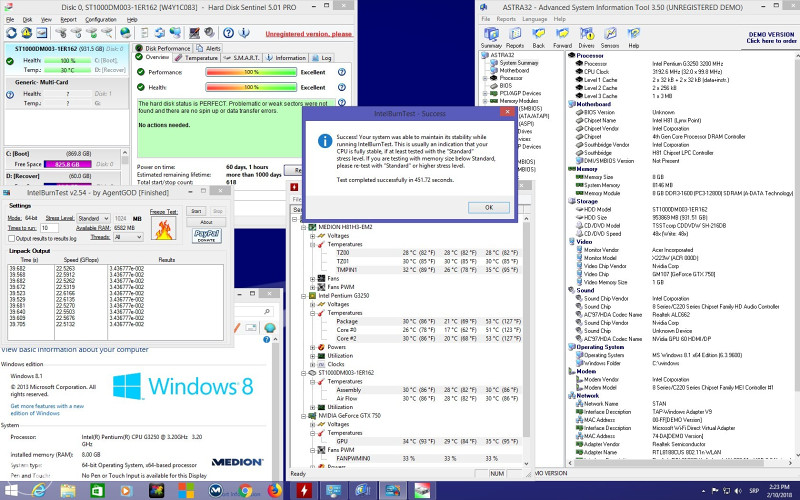Screen dimensions: 800x500
Task: Open Drivers icon in ASTRA32 toolbar
Action: (x=586, y=37)
